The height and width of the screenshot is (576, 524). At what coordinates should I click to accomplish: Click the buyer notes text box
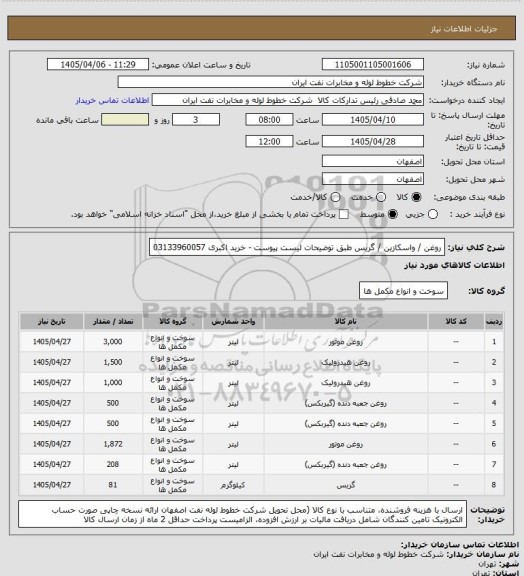(243, 514)
